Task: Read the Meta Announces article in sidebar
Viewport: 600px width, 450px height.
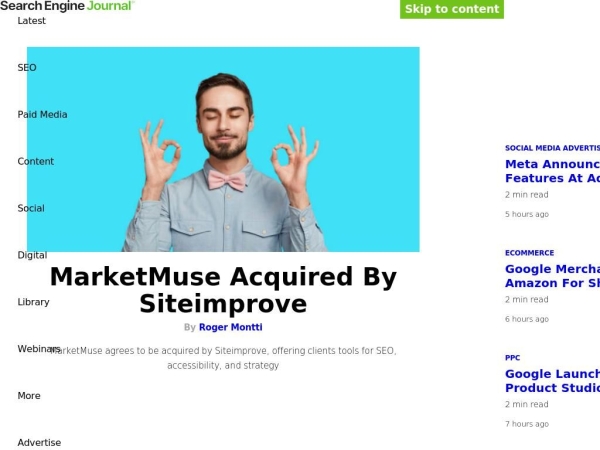Action: 552,171
